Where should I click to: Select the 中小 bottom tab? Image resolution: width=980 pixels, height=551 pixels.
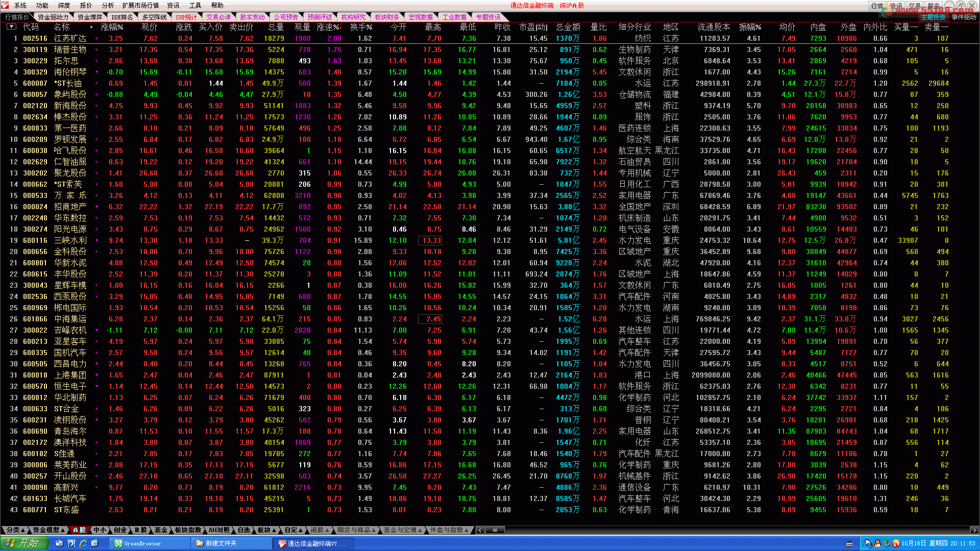(100, 530)
